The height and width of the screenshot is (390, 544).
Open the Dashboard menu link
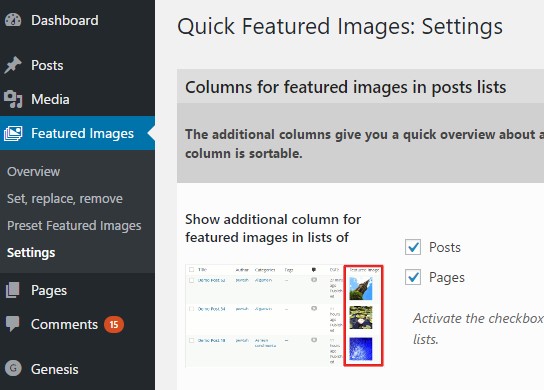[65, 20]
